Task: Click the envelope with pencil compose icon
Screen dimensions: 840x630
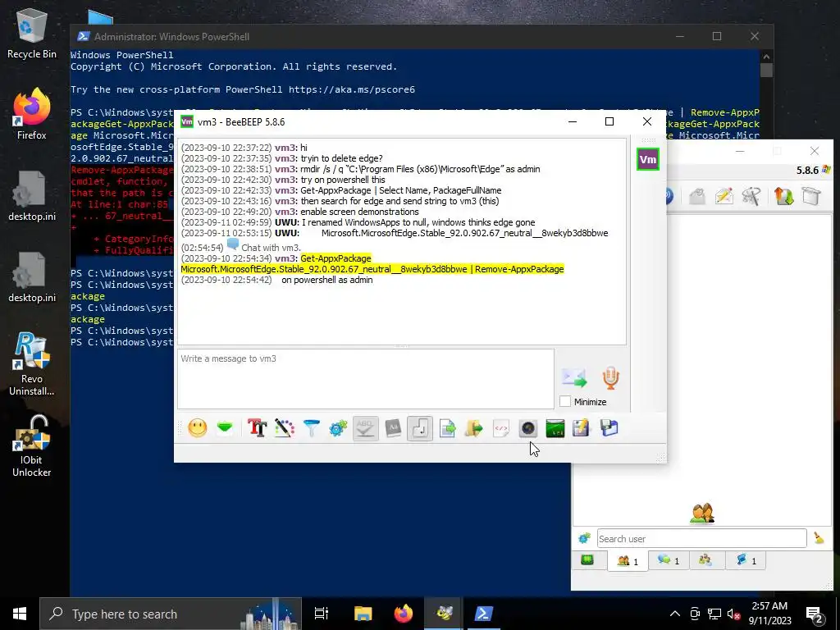Action: coord(724,196)
